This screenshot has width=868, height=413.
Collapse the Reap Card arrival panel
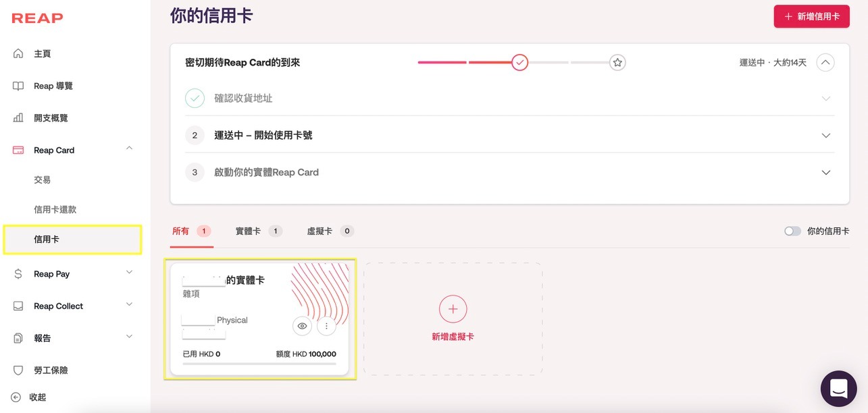coord(825,63)
